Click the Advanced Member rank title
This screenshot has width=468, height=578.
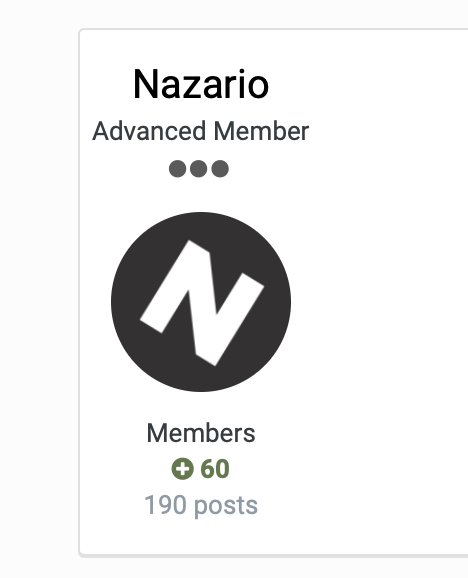[x=200, y=131]
